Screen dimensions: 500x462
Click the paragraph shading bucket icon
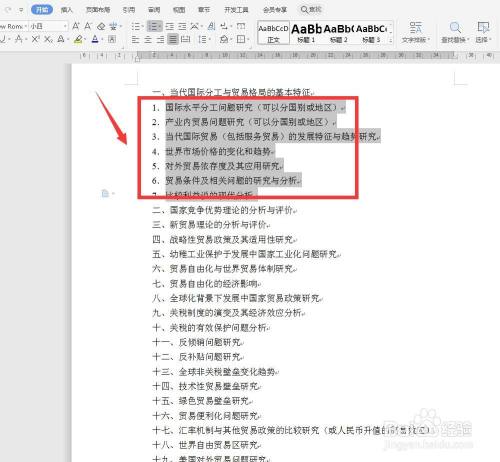[224, 40]
